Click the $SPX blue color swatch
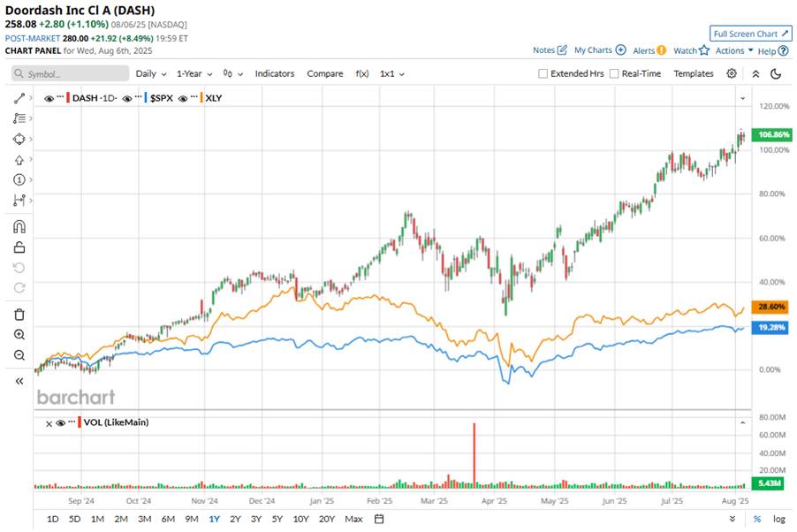Image resolution: width=797 pixels, height=532 pixels. point(146,98)
